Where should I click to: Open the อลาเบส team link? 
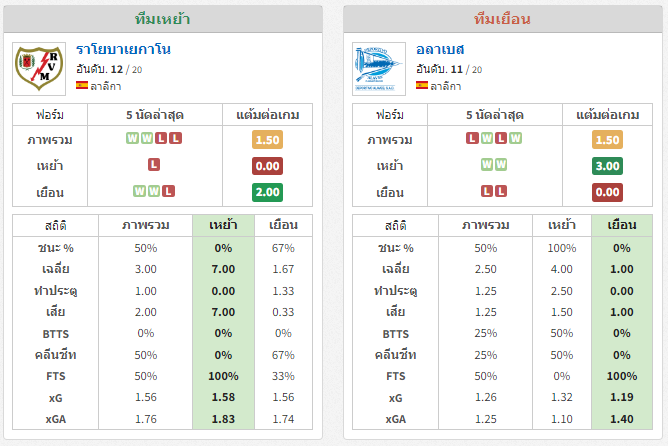(440, 49)
